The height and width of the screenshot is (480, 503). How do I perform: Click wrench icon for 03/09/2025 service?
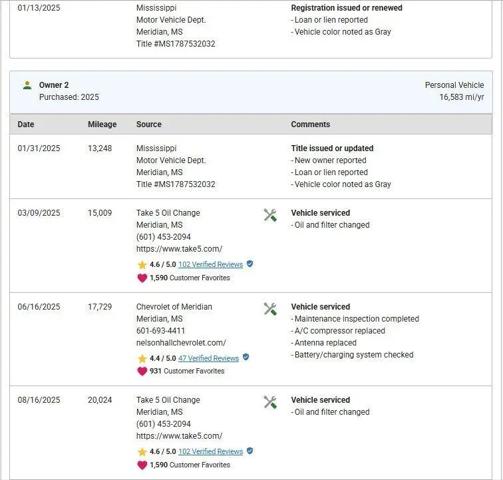[x=270, y=215]
